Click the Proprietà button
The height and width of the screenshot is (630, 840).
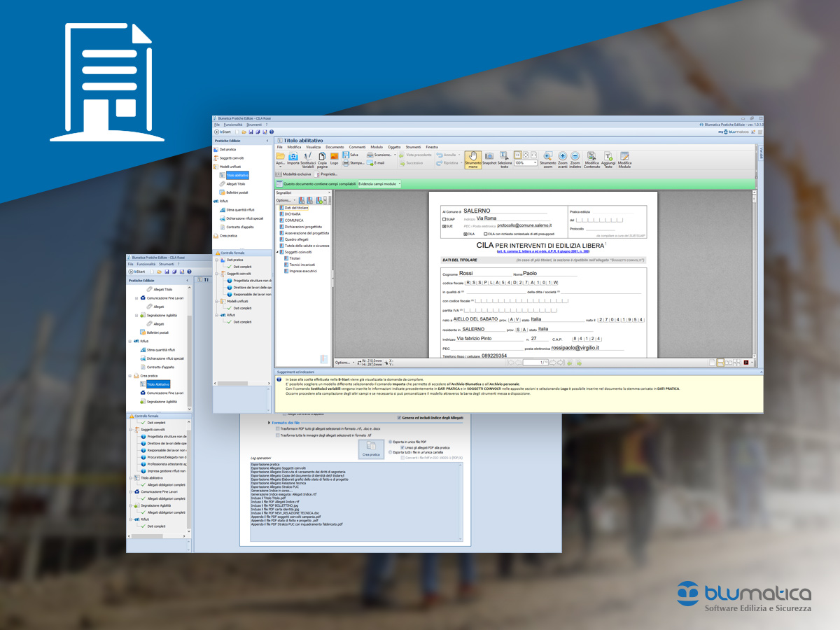click(x=328, y=174)
